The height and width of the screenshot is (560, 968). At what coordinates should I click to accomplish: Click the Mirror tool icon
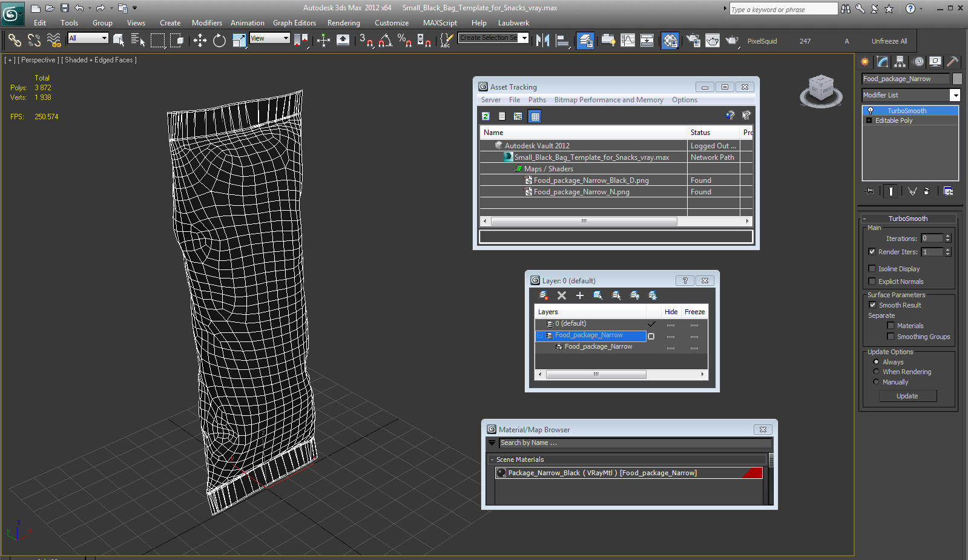(x=543, y=41)
